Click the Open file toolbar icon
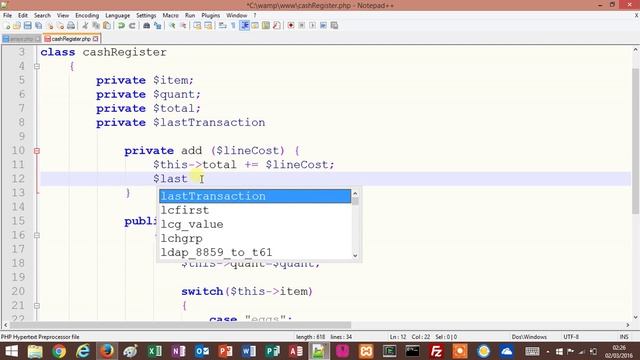Screen dimensions: 640x360 click(x=17, y=25)
